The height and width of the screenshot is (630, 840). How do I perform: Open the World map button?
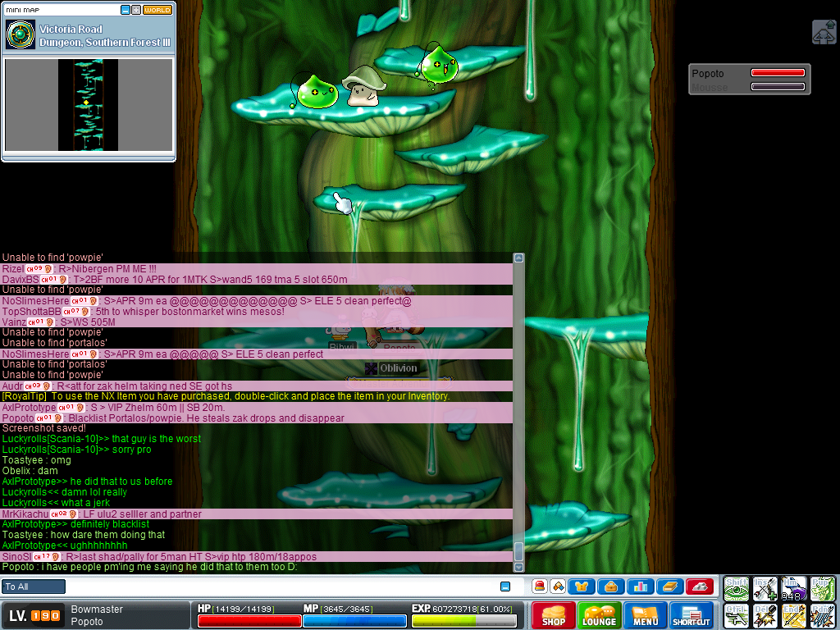(157, 10)
